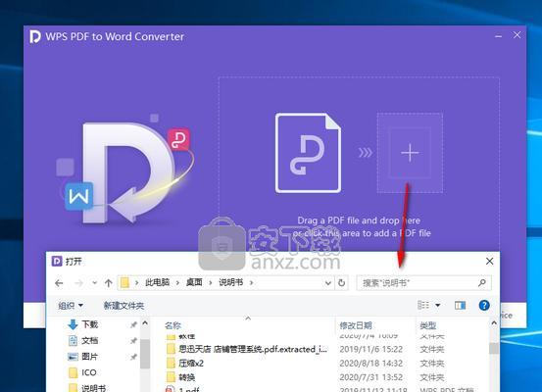The image size is (542, 392).
Task: Click the plus icon to add PDF
Action: [x=410, y=153]
